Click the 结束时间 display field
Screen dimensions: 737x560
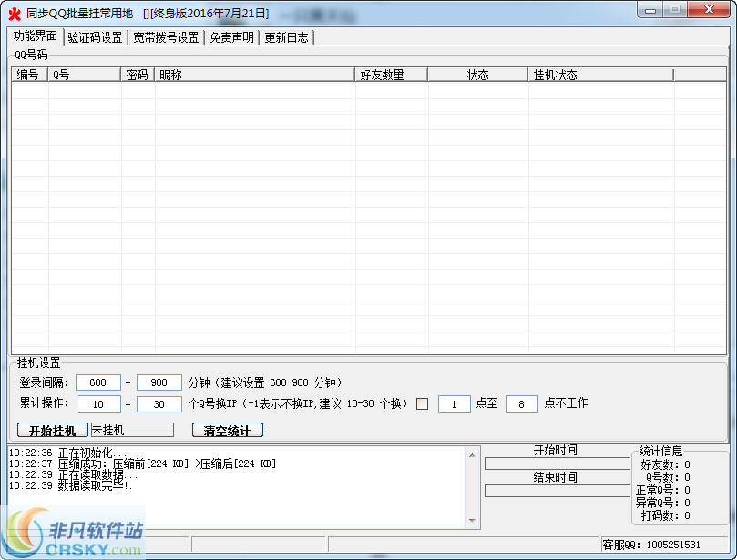(557, 491)
